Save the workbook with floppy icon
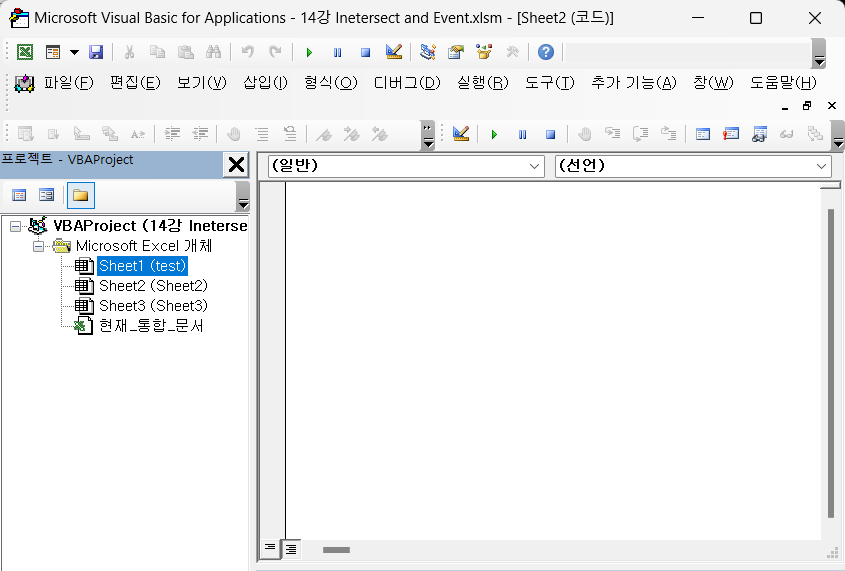Viewport: 845px width, 571px height. click(x=96, y=52)
